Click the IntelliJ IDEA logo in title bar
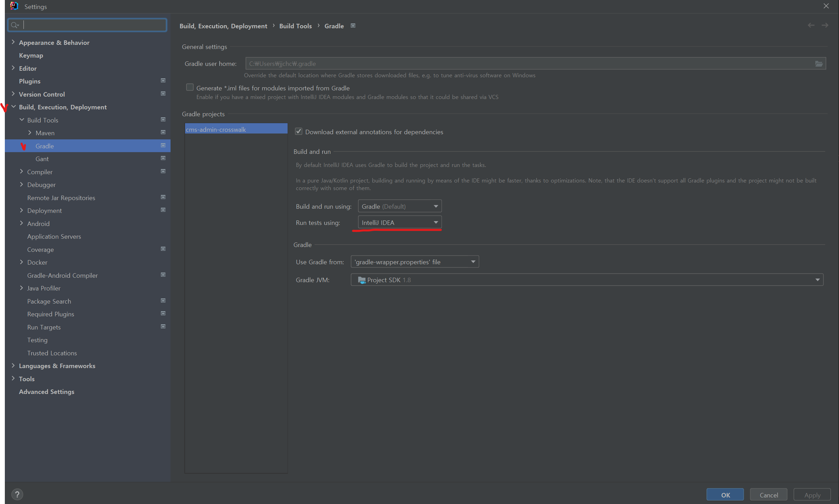839x504 pixels. [14, 6]
